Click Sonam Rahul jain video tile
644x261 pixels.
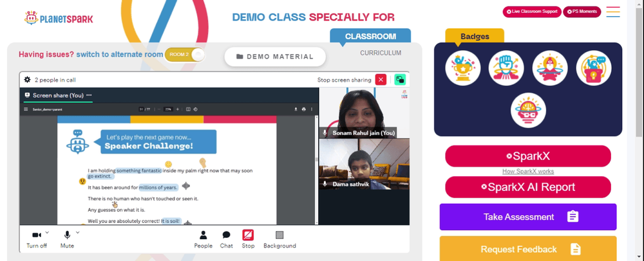[x=365, y=113]
